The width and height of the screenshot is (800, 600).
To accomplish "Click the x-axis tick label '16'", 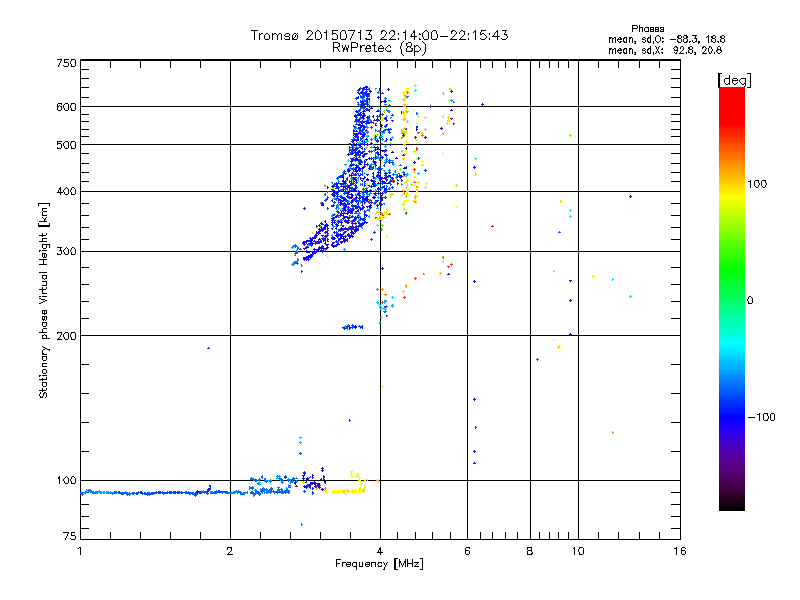I will pos(680,551).
